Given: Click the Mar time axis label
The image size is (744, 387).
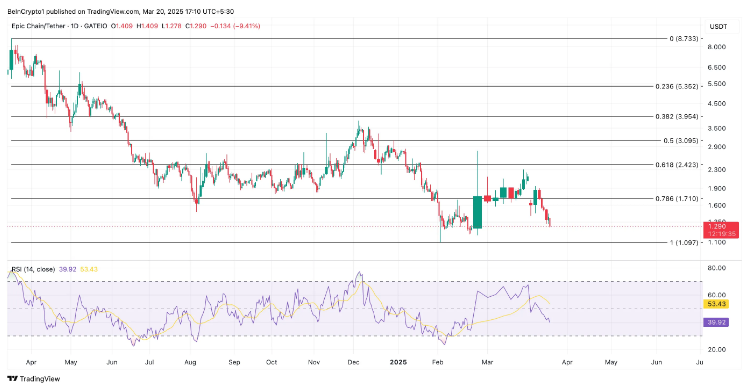Looking at the screenshot, I should pyautogui.click(x=487, y=362).
